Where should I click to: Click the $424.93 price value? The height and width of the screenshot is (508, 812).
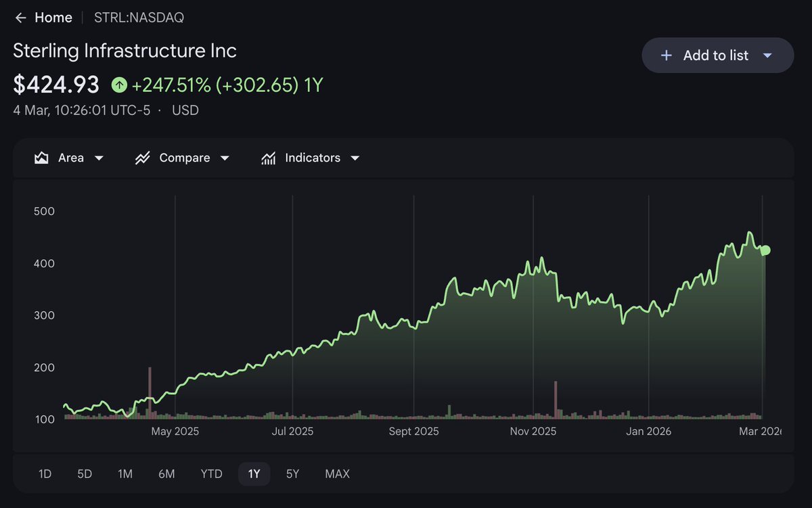[x=57, y=85]
